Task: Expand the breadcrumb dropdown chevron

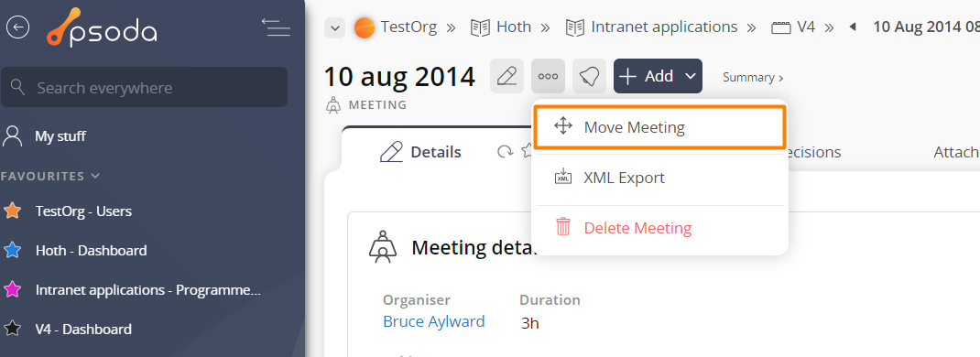Action: point(335,27)
